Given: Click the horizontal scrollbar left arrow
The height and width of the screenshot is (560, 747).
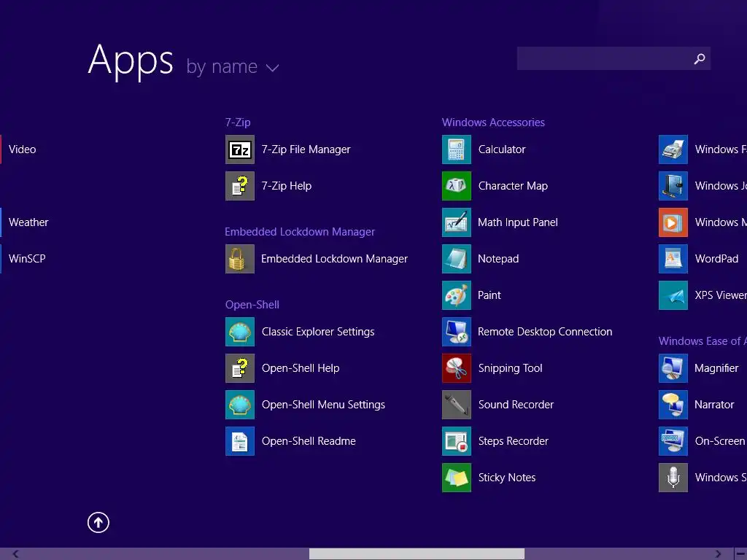Looking at the screenshot, I should (16, 554).
